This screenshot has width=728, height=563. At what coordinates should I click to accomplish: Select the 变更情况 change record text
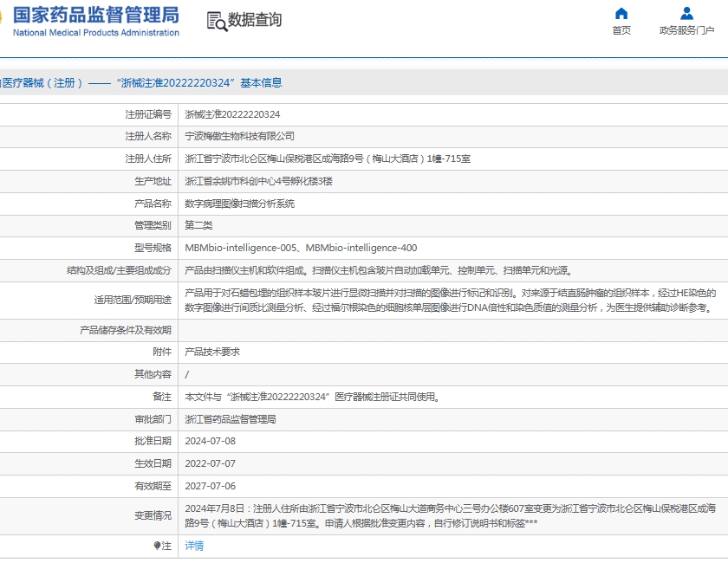point(451,515)
